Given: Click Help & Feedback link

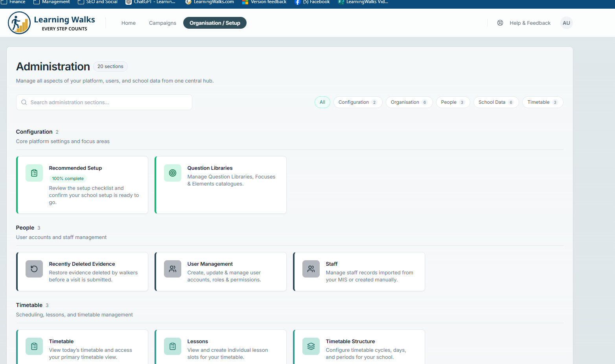Looking at the screenshot, I should click(x=530, y=23).
